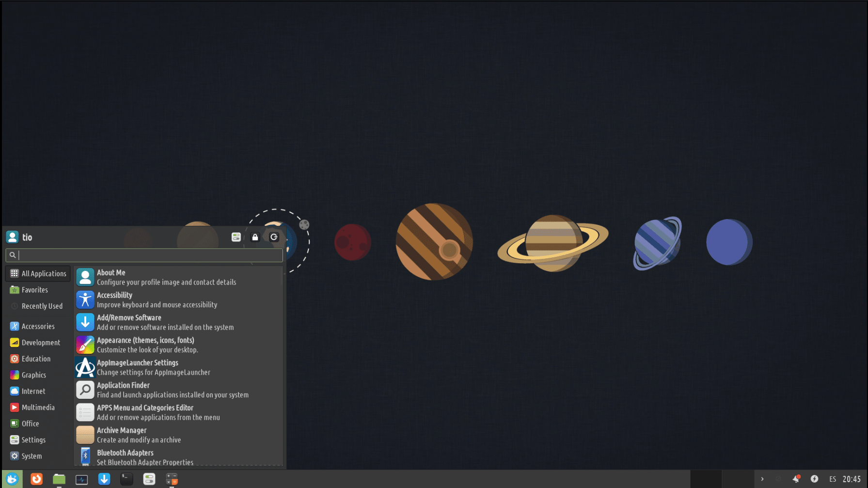This screenshot has width=868, height=488.
Task: Open the clock showing 20:45
Action: (x=852, y=479)
